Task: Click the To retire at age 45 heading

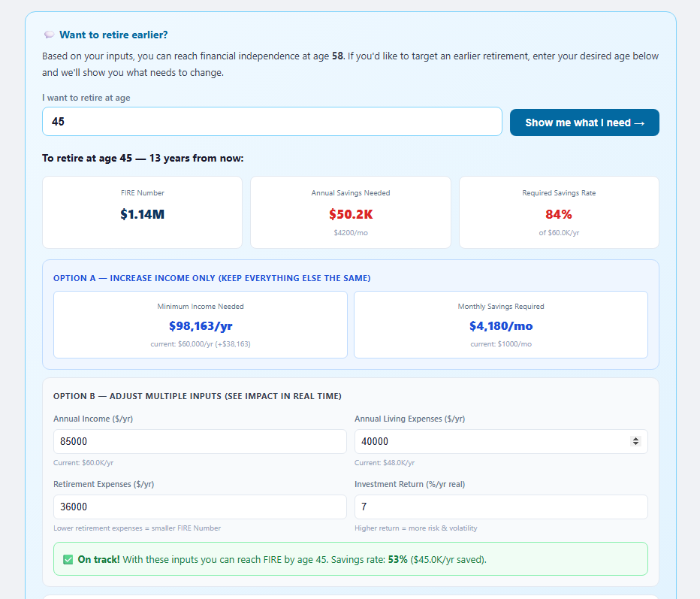Action: pyautogui.click(x=143, y=158)
